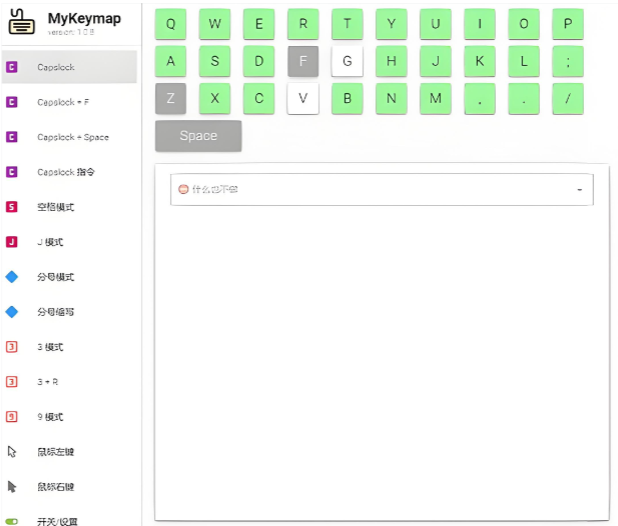Click the red 3 icon for 3 模式
Screen dimensions: 618x526
point(12,347)
